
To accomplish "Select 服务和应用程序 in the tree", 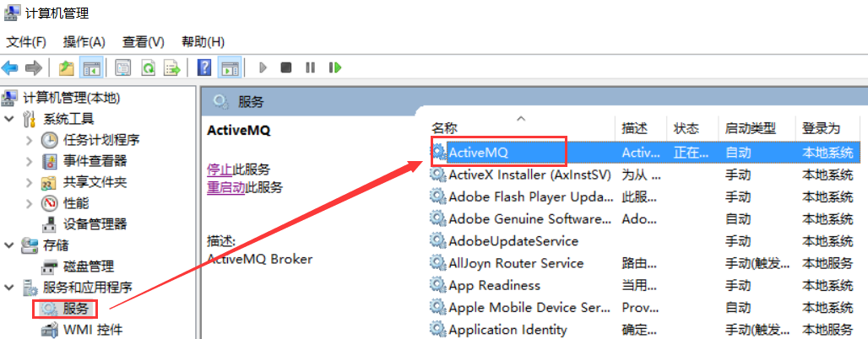I will point(88,287).
